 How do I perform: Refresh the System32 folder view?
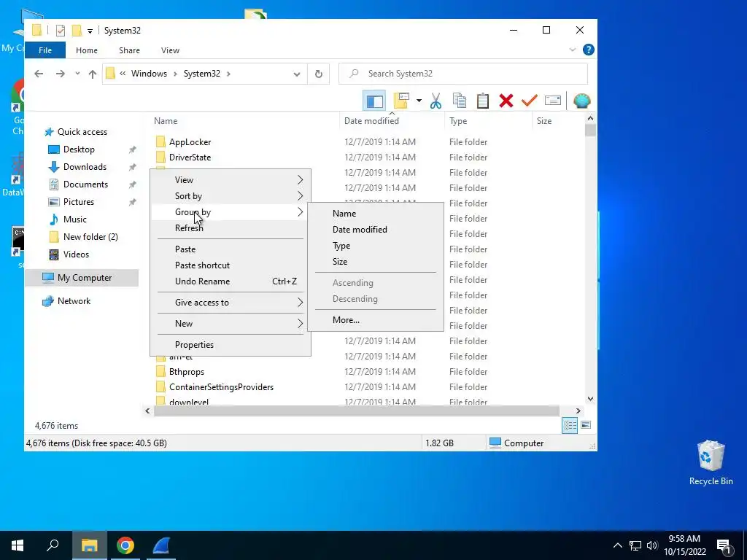319,74
